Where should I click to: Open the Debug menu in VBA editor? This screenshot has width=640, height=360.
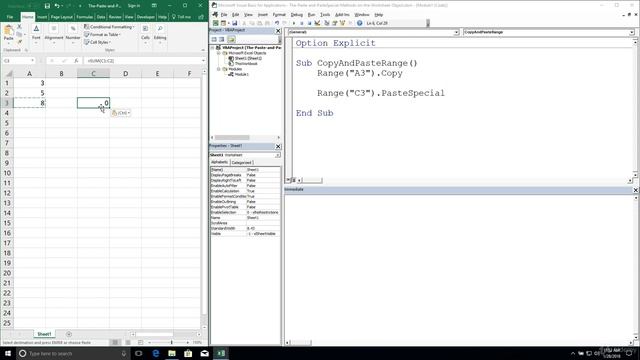click(297, 15)
